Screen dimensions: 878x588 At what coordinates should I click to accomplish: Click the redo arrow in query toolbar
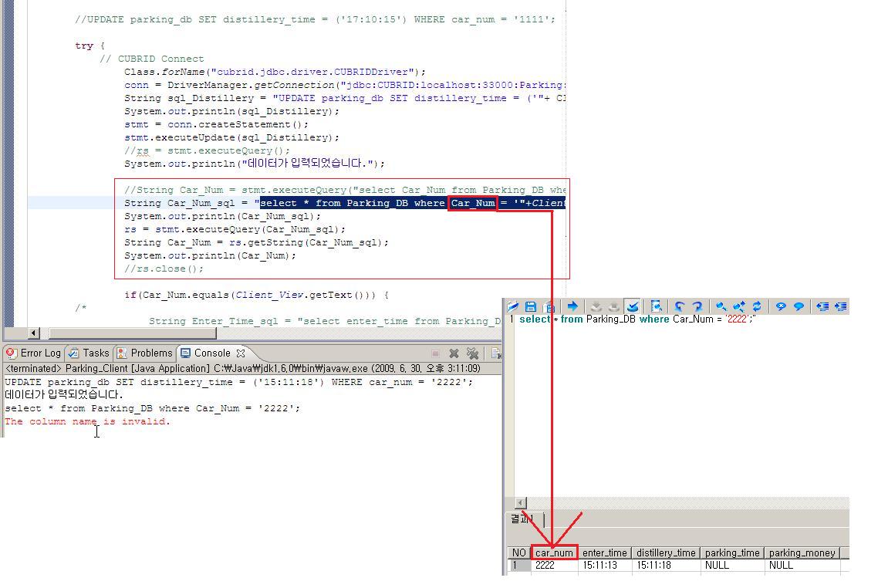[697, 306]
